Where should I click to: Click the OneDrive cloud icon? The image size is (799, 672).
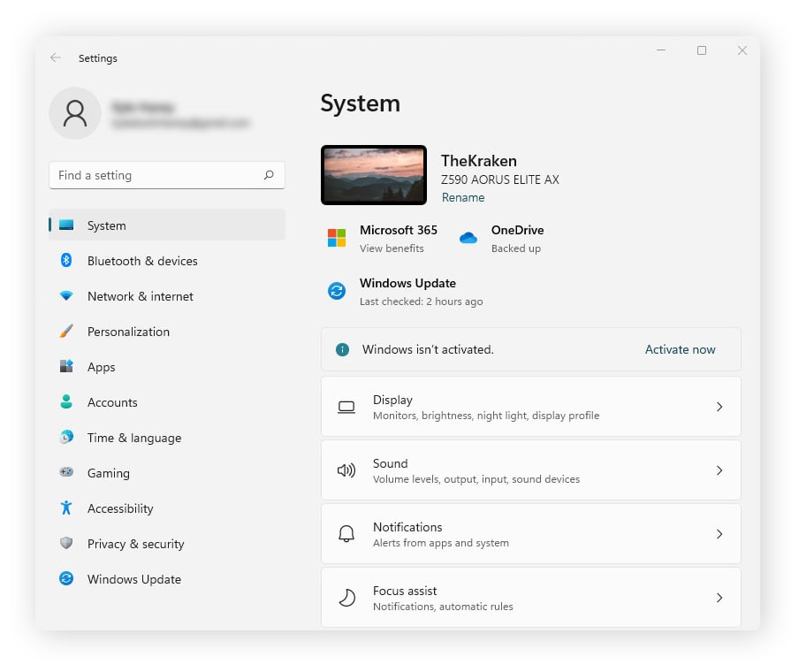(x=468, y=238)
